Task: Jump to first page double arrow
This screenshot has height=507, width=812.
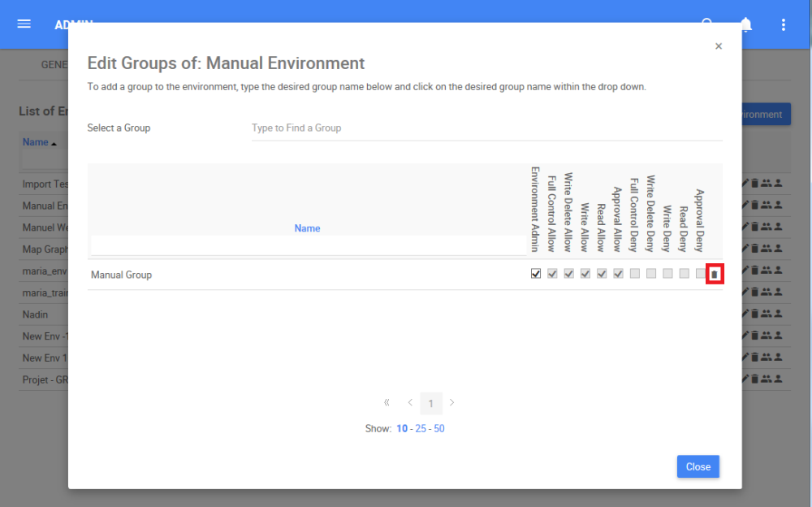Action: pyautogui.click(x=387, y=402)
